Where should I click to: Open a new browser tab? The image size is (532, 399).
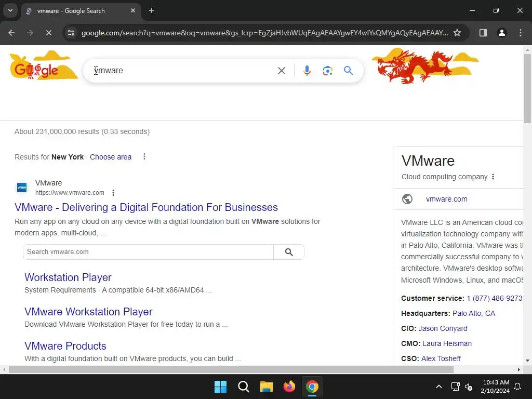click(152, 10)
